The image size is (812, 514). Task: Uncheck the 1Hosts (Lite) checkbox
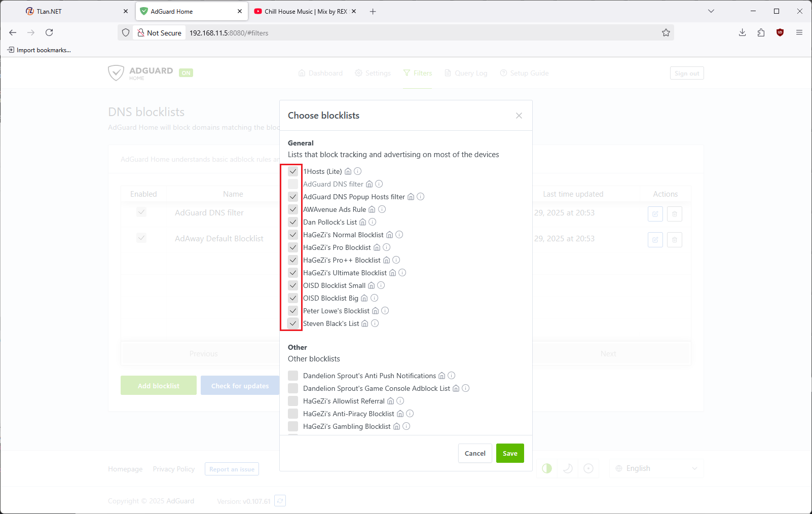pyautogui.click(x=293, y=171)
